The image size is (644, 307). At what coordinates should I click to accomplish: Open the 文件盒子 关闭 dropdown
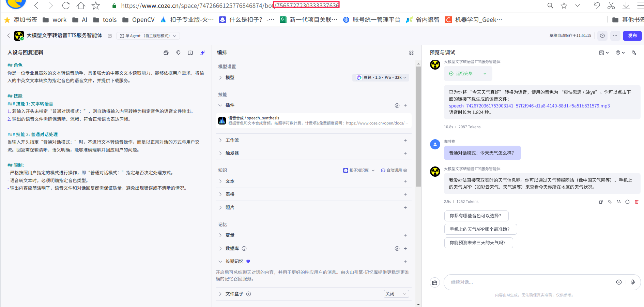(396, 294)
